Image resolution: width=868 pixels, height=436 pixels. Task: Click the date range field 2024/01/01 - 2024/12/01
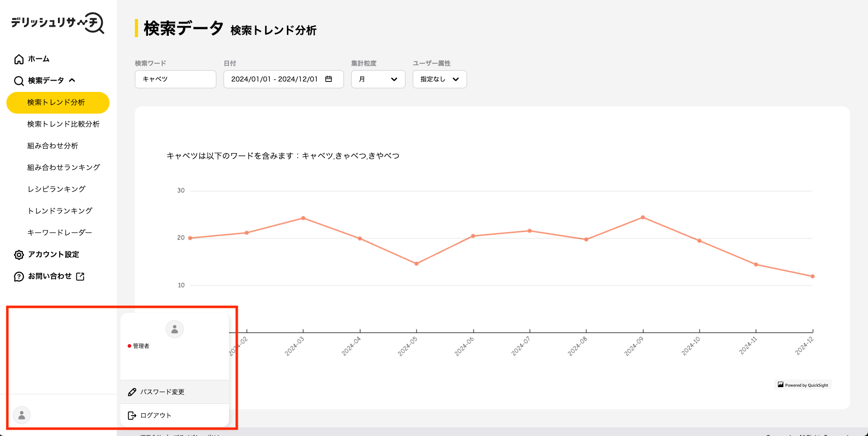tap(284, 79)
